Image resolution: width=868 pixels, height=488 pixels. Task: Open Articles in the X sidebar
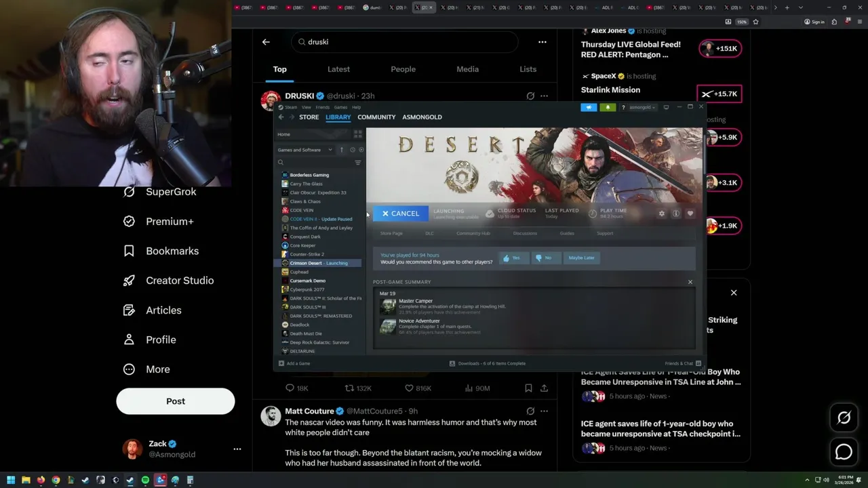(153, 310)
